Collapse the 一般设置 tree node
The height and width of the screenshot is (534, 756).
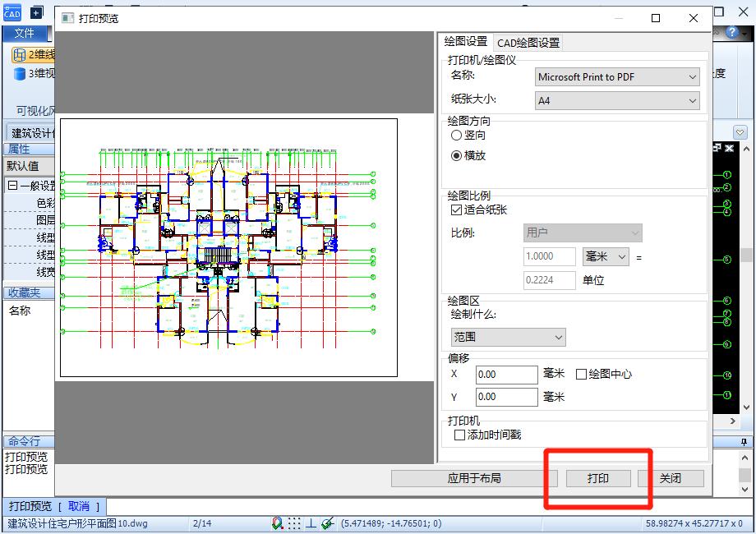pyautogui.click(x=13, y=186)
